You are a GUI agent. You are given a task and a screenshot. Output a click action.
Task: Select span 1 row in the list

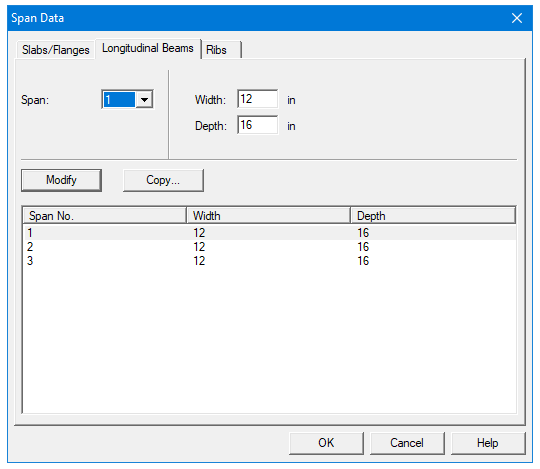pos(270,233)
